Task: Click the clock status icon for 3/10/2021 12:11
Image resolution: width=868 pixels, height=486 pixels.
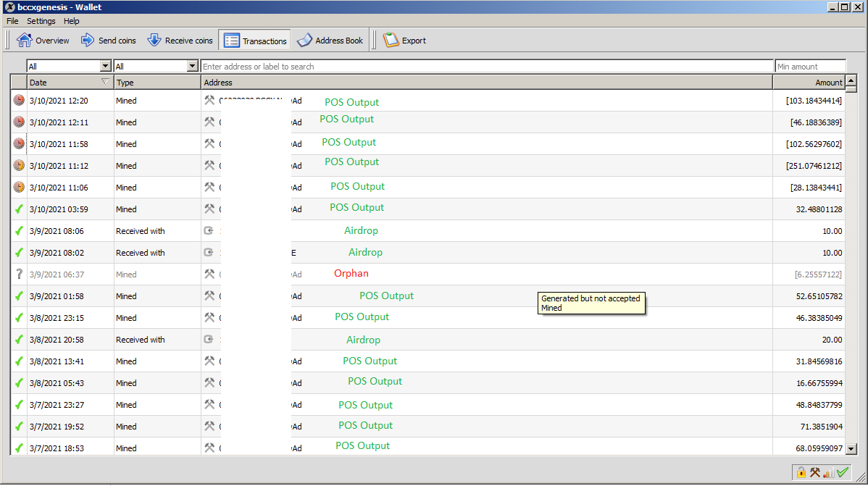Action: (19, 122)
